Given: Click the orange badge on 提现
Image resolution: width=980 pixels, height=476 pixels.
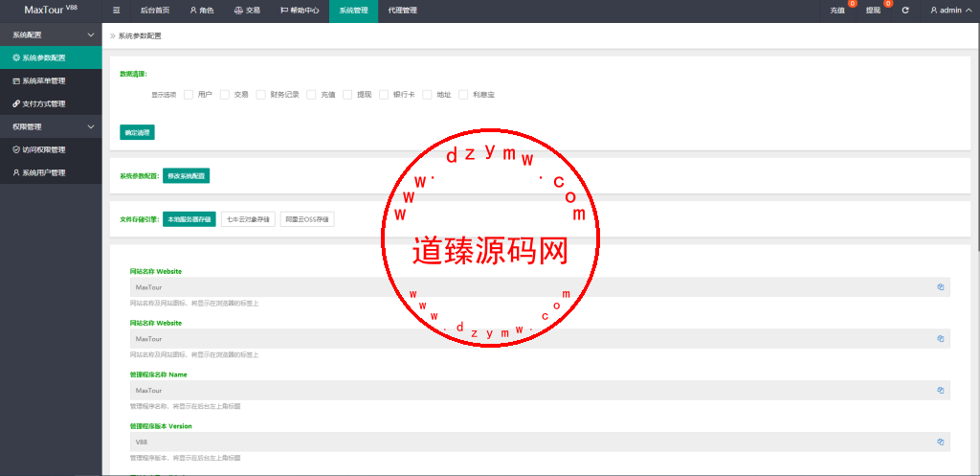Looking at the screenshot, I should click(888, 4).
